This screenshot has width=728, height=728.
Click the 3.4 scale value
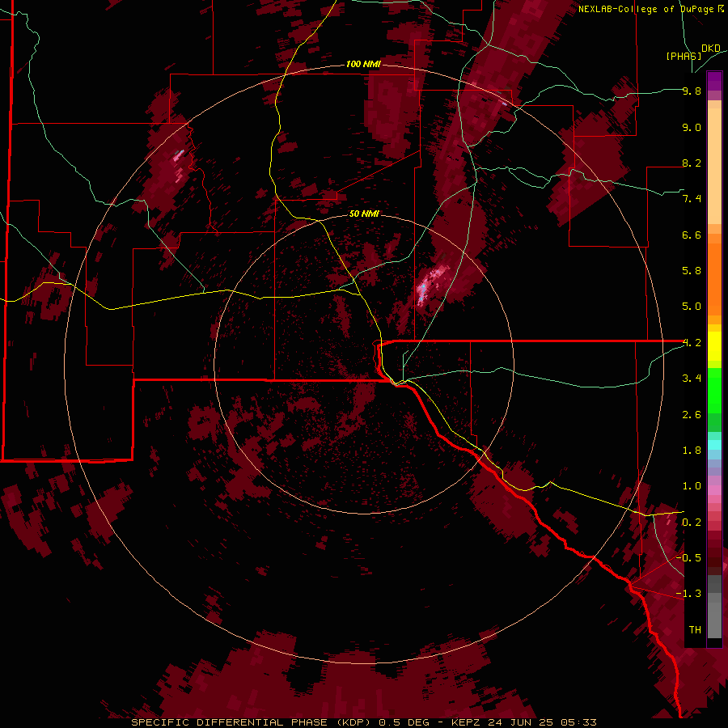click(692, 379)
